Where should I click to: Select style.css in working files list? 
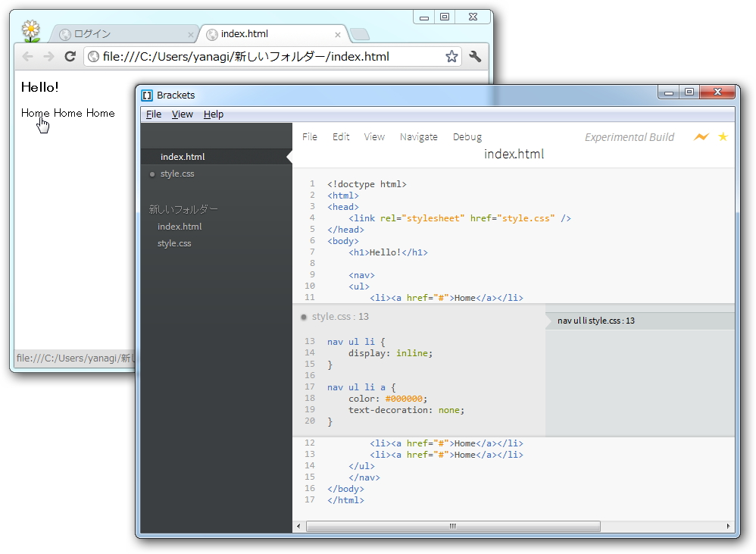(x=217, y=174)
